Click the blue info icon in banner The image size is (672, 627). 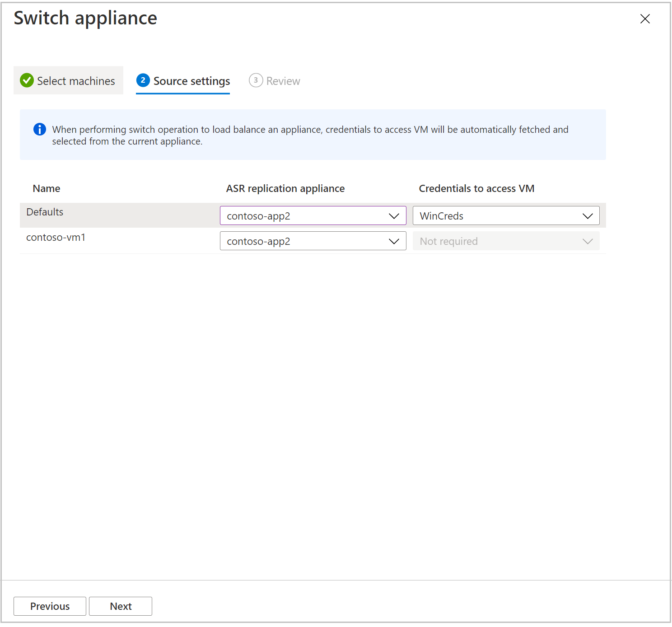pyautogui.click(x=40, y=130)
